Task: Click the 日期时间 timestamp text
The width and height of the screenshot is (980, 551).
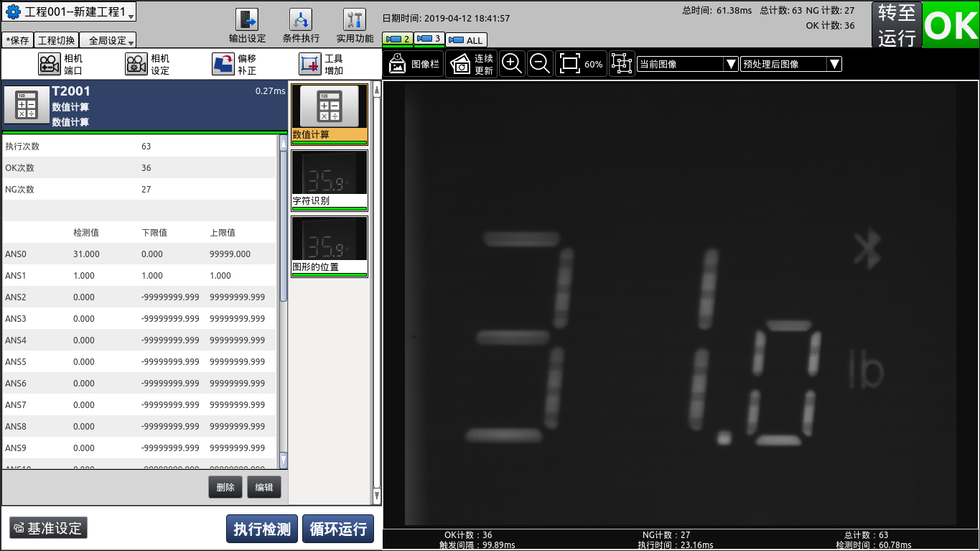Action: coord(446,18)
